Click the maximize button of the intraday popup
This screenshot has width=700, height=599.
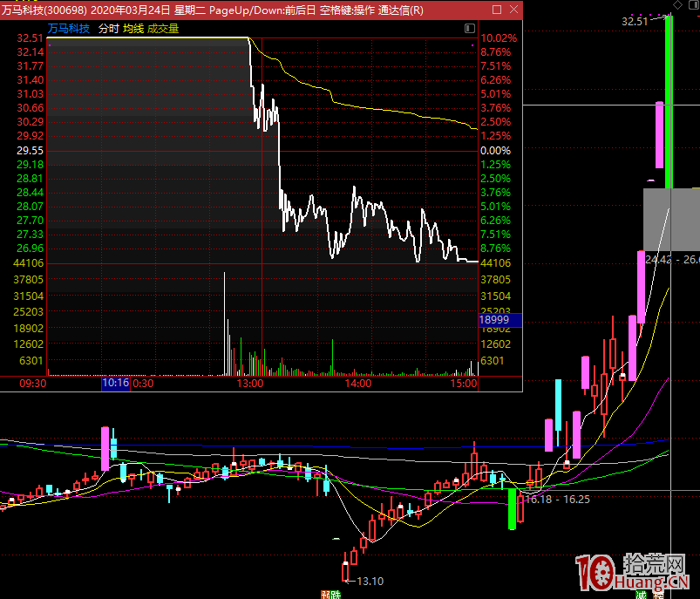click(x=497, y=10)
